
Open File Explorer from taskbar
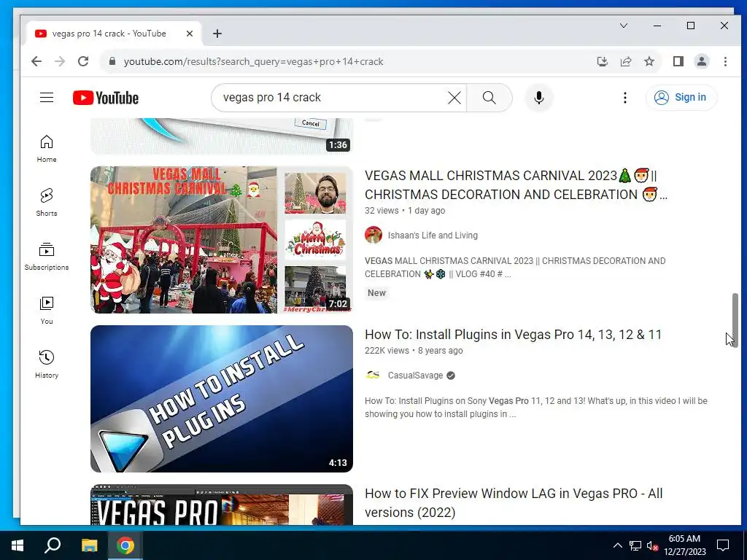click(89, 545)
